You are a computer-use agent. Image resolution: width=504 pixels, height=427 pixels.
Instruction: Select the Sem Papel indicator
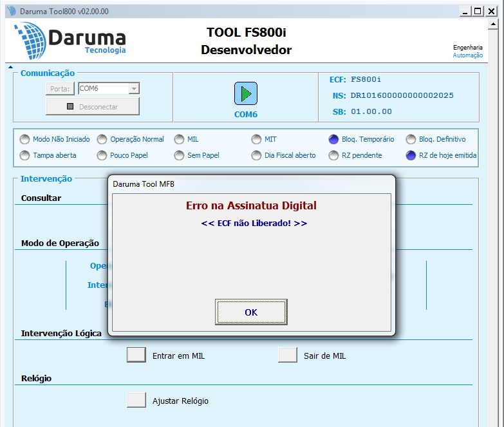179,155
